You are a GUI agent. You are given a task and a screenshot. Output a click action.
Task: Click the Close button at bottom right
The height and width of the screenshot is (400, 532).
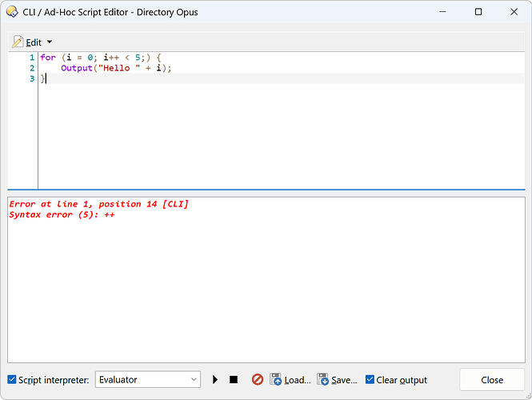[x=492, y=380]
